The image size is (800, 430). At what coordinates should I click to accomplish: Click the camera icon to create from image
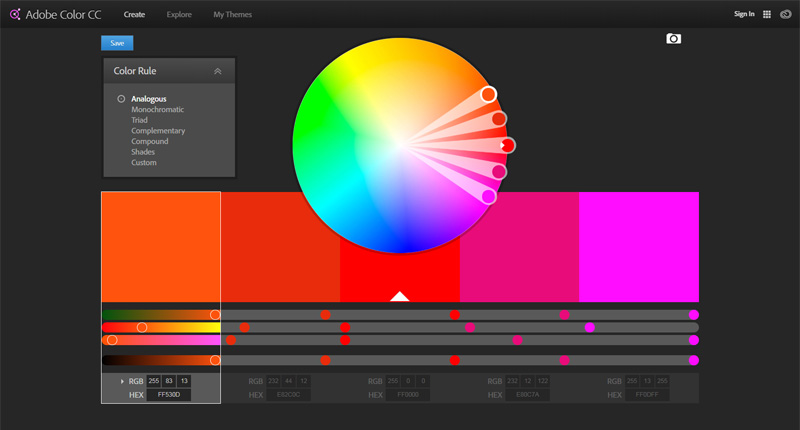click(x=673, y=39)
